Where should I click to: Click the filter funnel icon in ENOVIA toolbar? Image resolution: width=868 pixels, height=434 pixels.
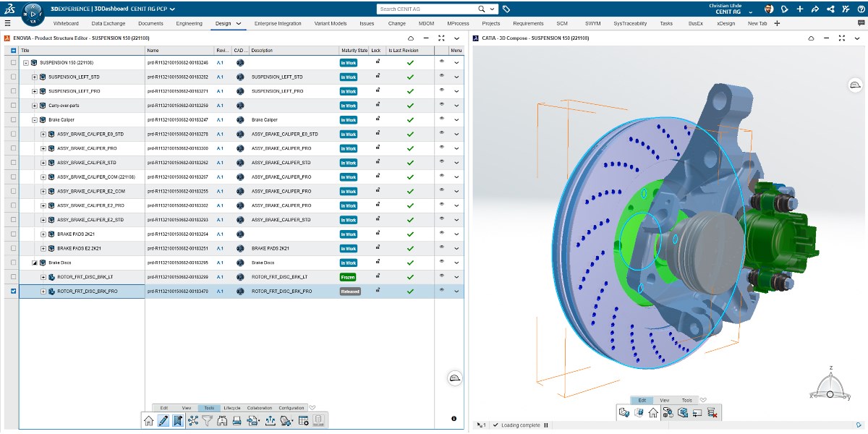pyautogui.click(x=207, y=420)
